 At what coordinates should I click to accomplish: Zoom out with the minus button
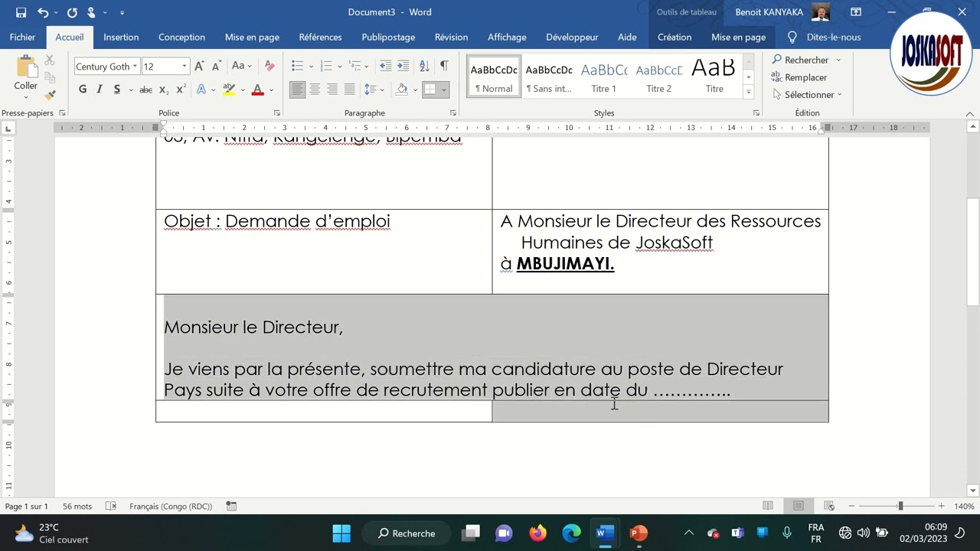tap(851, 506)
